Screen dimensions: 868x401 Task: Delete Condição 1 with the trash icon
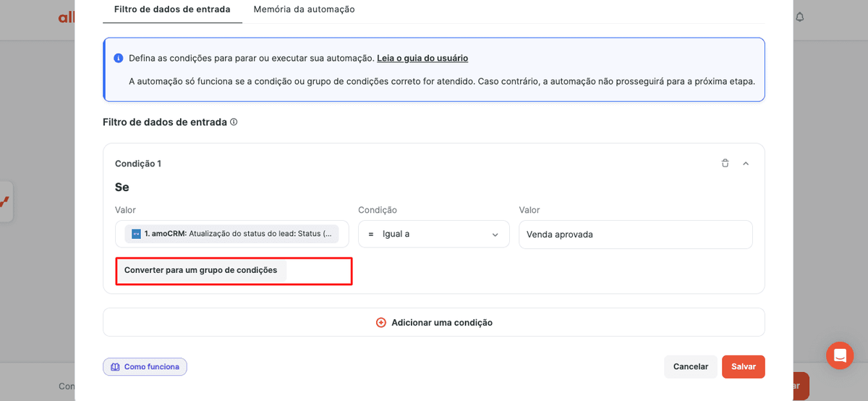click(725, 163)
